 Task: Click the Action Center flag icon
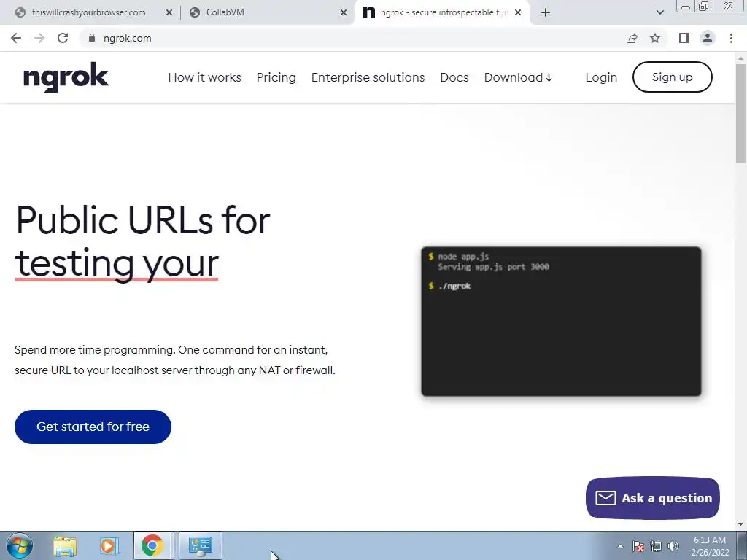coord(638,546)
